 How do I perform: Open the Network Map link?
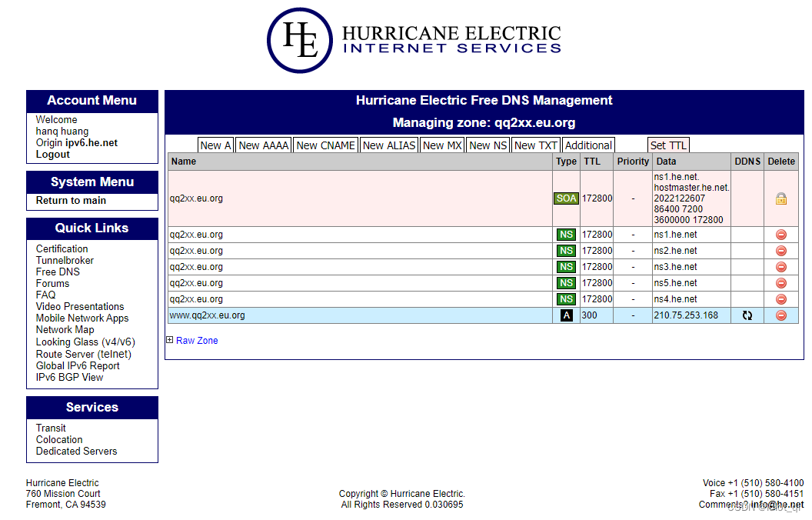coord(65,329)
